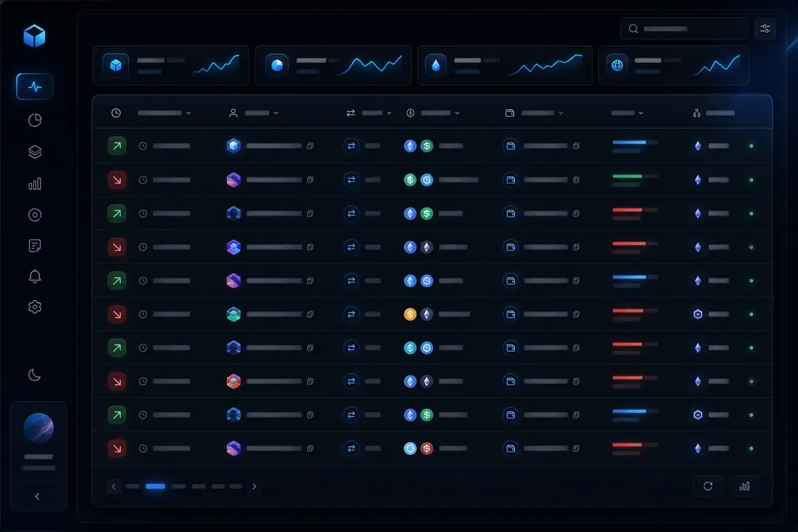Open the circular target sidebar section

click(35, 215)
